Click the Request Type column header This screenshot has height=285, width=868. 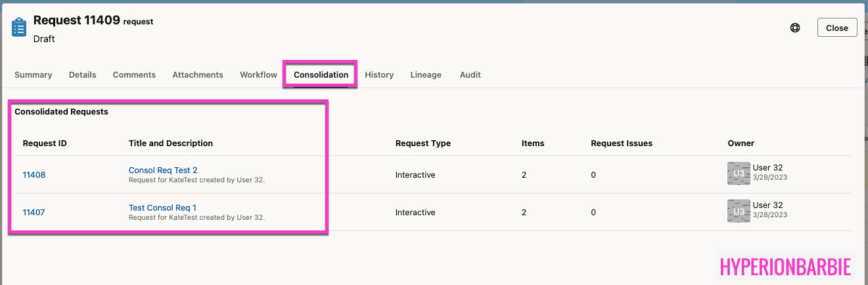coord(423,143)
